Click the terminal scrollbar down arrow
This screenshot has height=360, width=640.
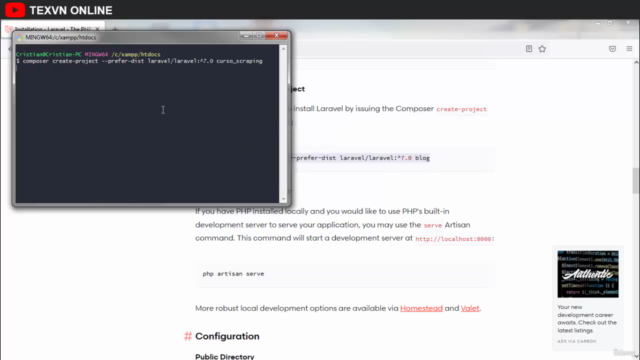(x=283, y=199)
